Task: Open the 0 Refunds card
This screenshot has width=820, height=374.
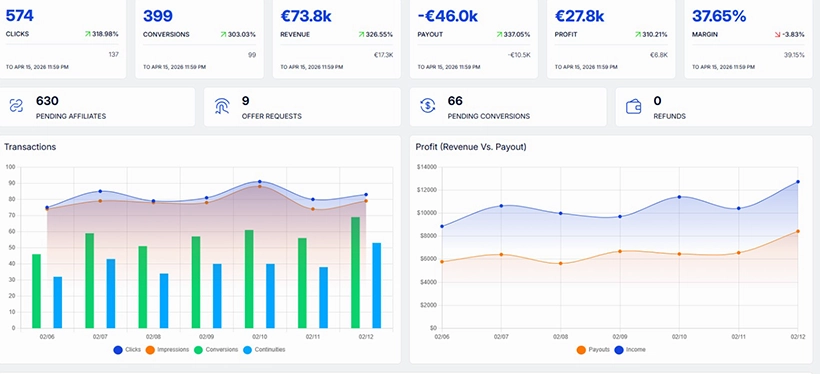Action: (714, 107)
